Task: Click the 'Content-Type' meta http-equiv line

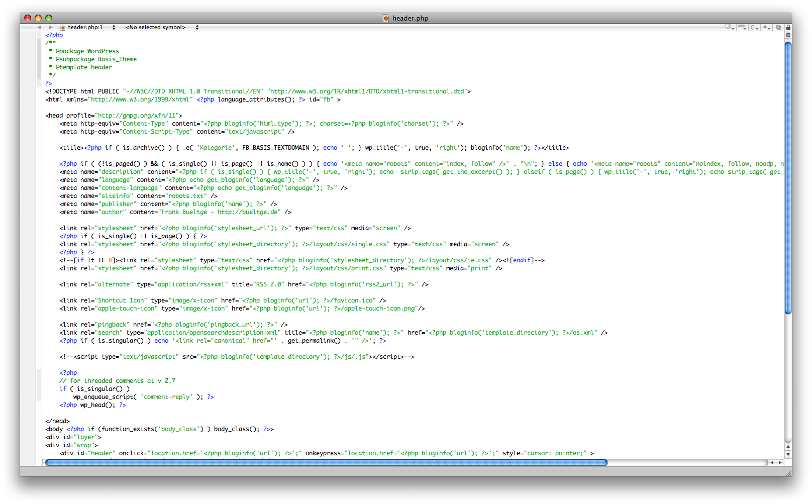Action: pos(261,124)
